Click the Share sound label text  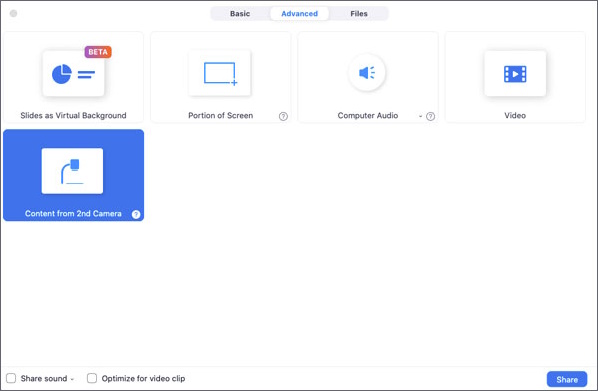click(44, 378)
